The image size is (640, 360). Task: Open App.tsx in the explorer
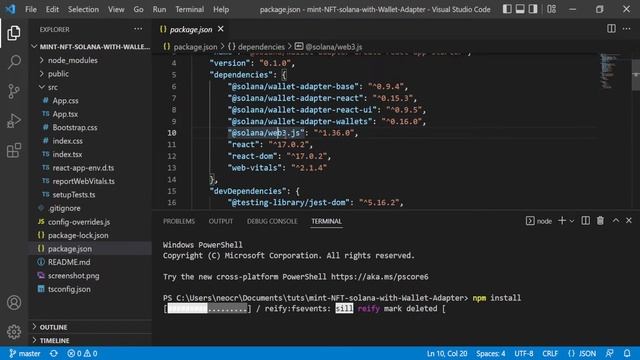91,114
